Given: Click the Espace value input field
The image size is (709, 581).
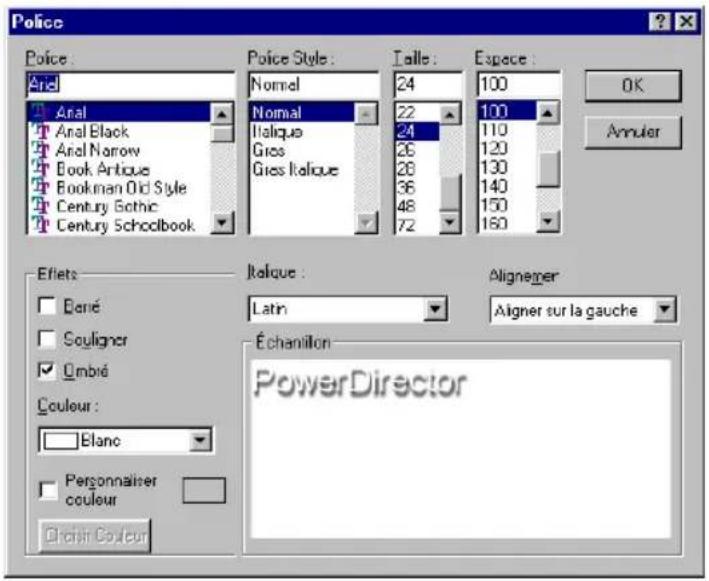Looking at the screenshot, I should 519,85.
